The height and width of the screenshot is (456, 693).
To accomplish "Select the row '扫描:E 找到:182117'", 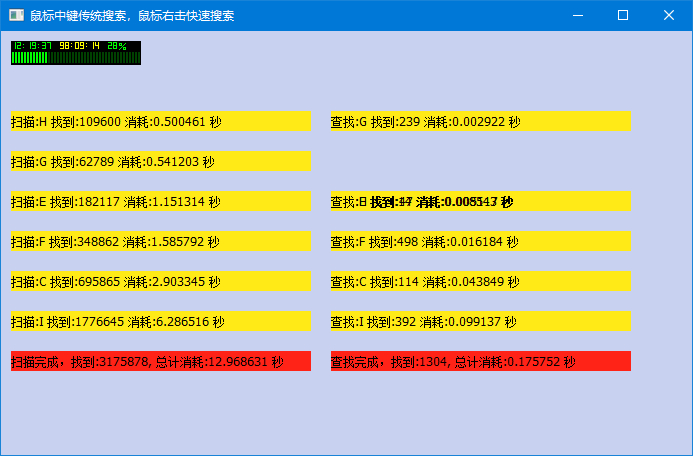I will pyautogui.click(x=161, y=201).
